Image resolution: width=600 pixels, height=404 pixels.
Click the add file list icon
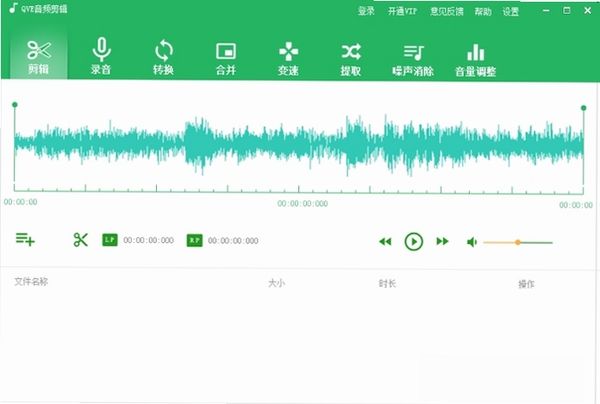click(25, 239)
